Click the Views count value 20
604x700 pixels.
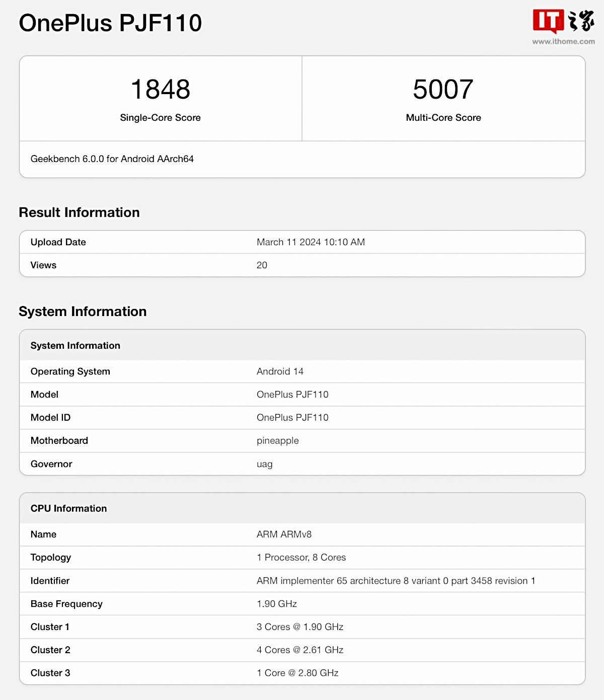pyautogui.click(x=262, y=265)
